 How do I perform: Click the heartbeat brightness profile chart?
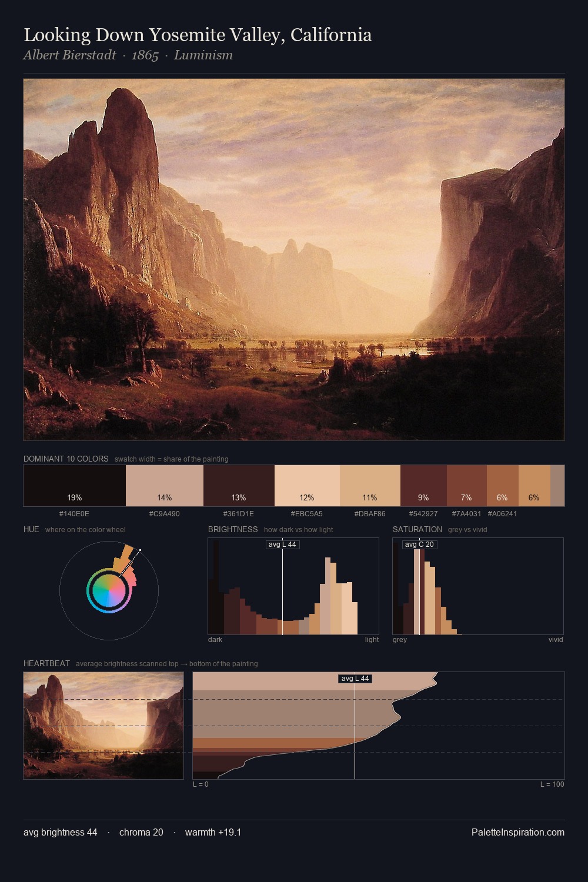[379, 726]
